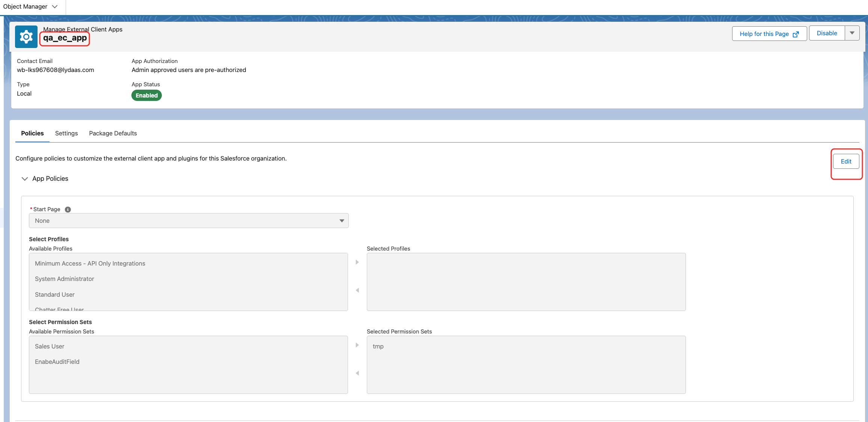Viewport: 868px width, 422px height.
Task: Collapse the App Policies section
Action: click(25, 179)
